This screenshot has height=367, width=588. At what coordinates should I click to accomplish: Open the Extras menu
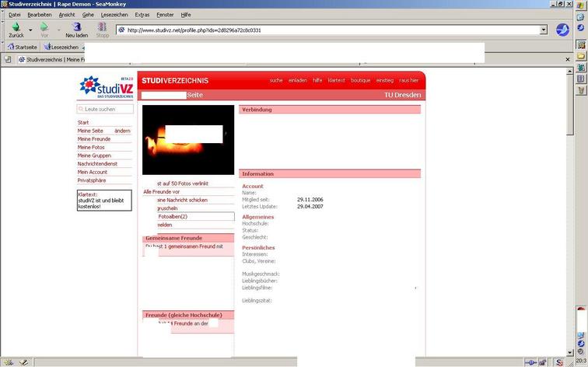click(142, 15)
